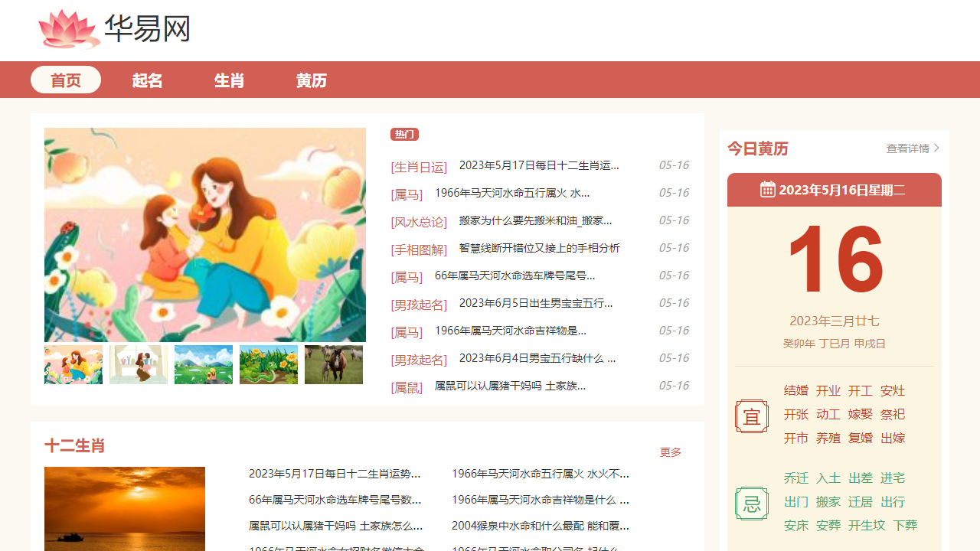Click the 癸卯年 丁巳月 甲戌日 text

pos(834,344)
